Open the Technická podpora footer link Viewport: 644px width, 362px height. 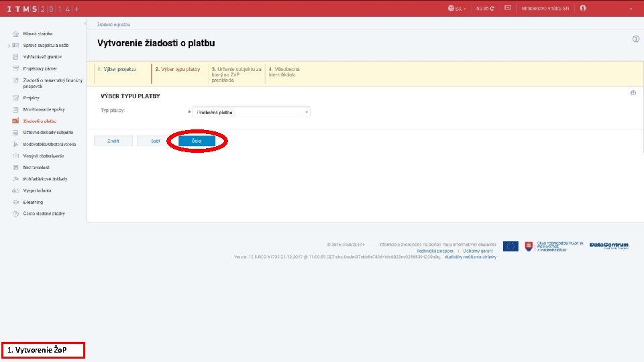[435, 251]
